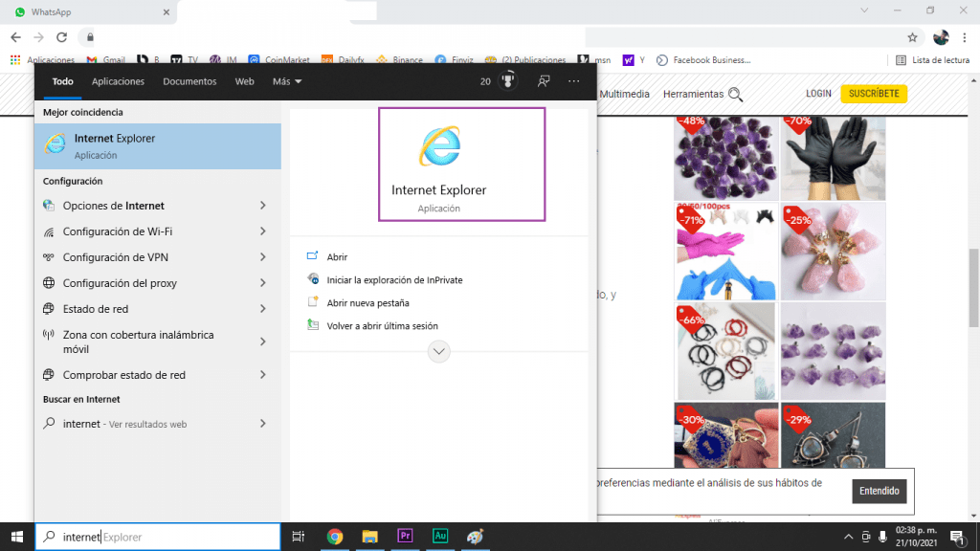Open the Gmail bookmark

[x=106, y=60]
